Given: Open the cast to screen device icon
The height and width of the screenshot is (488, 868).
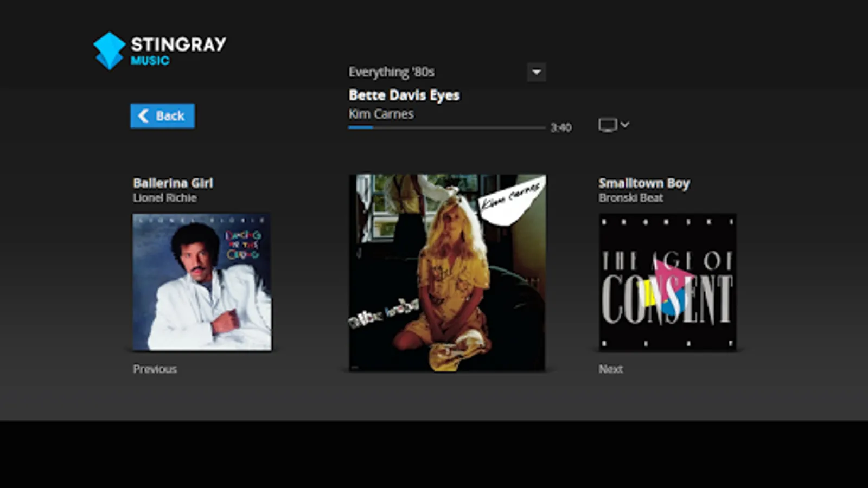Looking at the screenshot, I should pyautogui.click(x=607, y=125).
